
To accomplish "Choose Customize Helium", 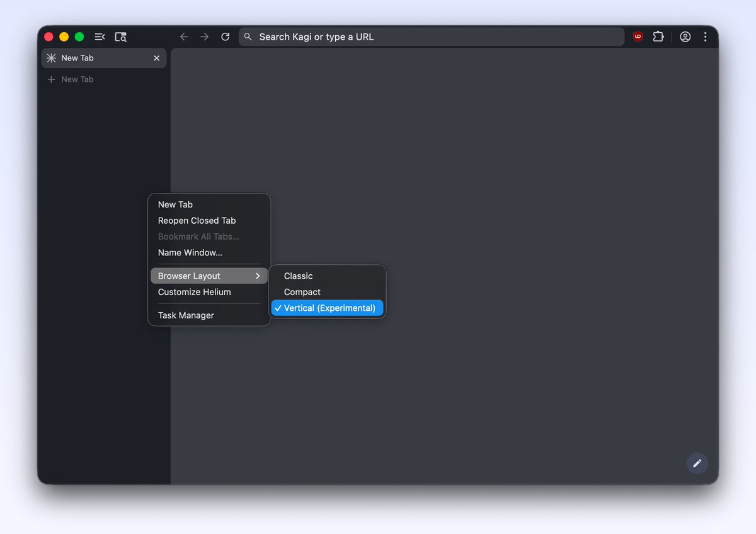I will point(209,292).
